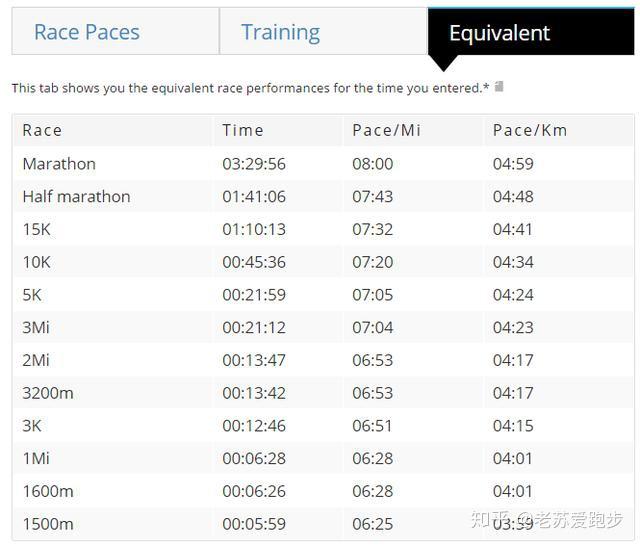Viewport: 640px width, 546px height.
Task: Click the Pace/Mi column header
Action: tap(386, 130)
